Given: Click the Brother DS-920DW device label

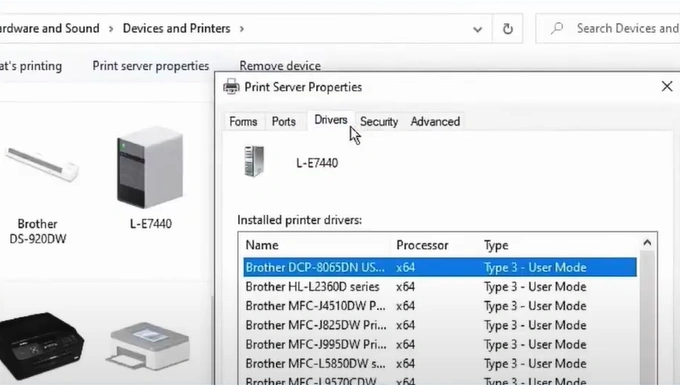Looking at the screenshot, I should pyautogui.click(x=38, y=232).
